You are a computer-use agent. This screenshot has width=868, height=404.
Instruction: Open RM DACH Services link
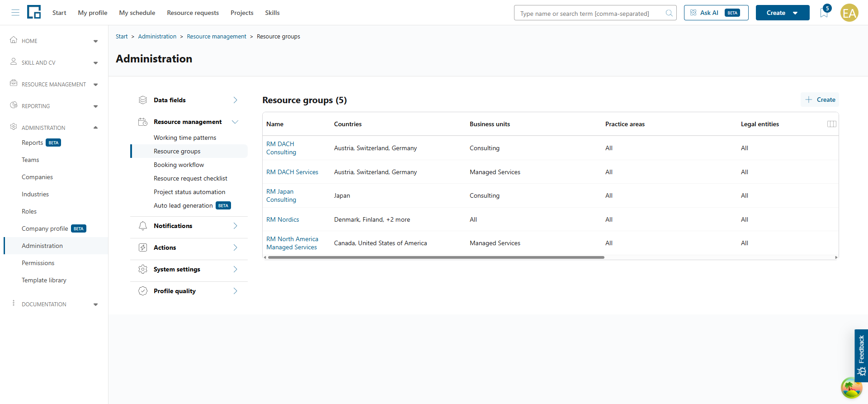point(292,172)
